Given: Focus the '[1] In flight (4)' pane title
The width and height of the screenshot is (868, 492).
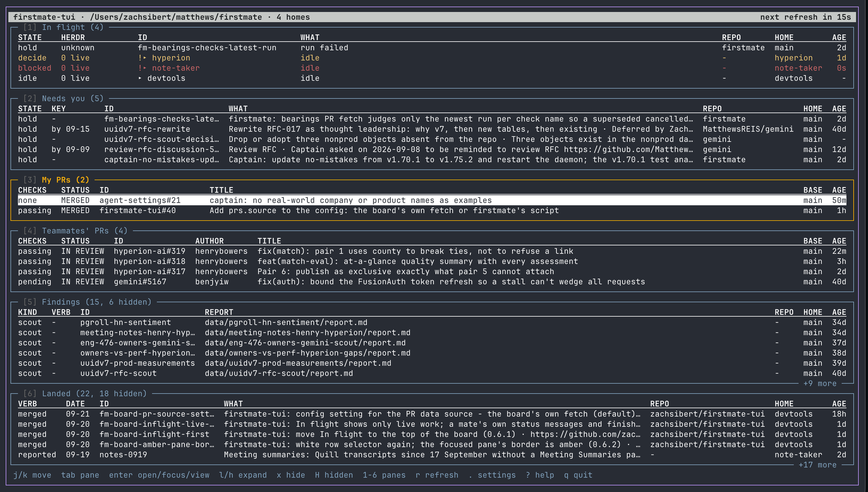Looking at the screenshot, I should [x=63, y=27].
